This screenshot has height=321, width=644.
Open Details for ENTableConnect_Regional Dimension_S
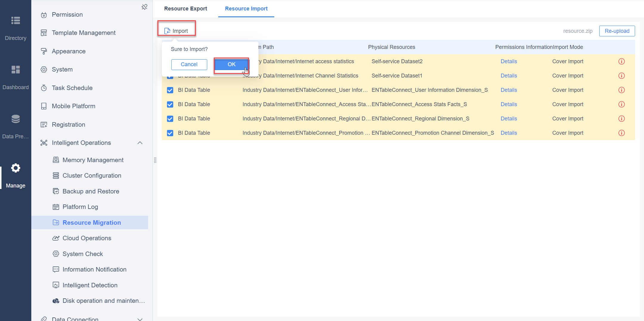click(x=509, y=119)
